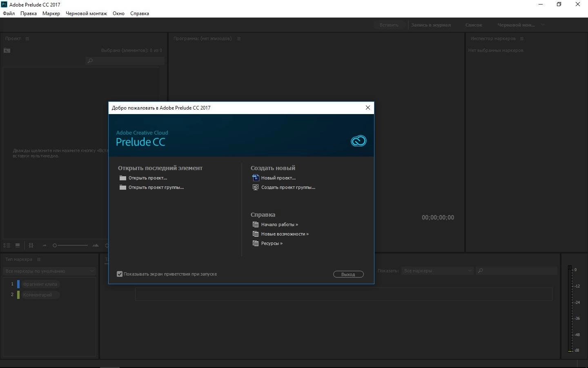This screenshot has width=588, height=368.
Task: Expand the workspace overflow chevron after Черновой мон...
Action: click(543, 25)
